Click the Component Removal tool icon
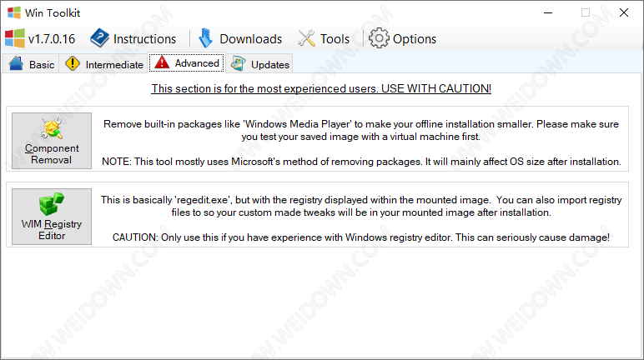644x360 pixels. (52, 128)
